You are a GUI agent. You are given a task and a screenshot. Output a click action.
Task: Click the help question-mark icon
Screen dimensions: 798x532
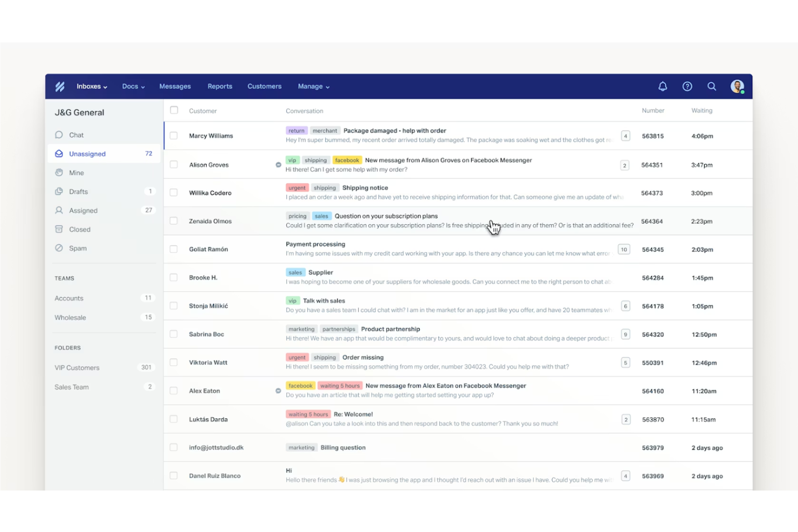click(x=687, y=86)
